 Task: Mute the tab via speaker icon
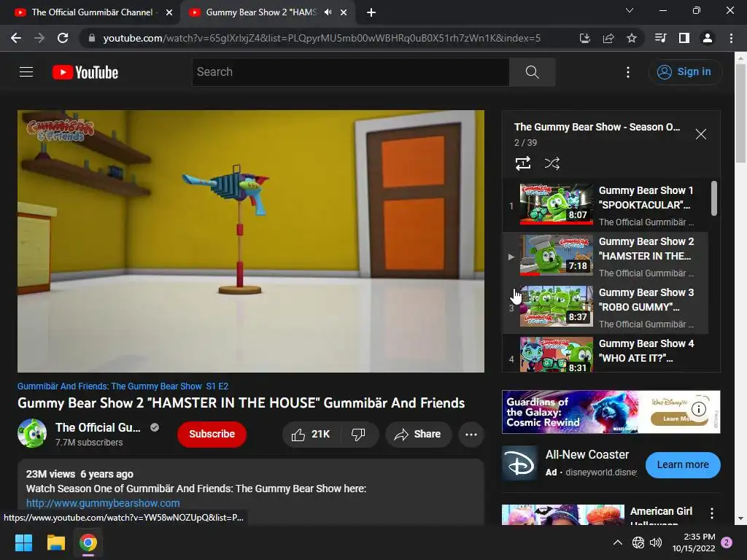(328, 12)
